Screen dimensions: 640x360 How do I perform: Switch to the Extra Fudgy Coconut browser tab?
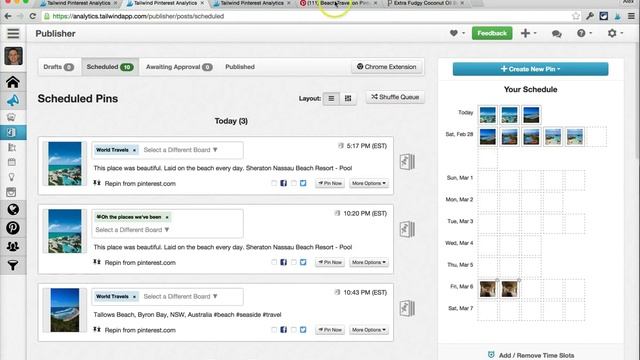coord(424,3)
